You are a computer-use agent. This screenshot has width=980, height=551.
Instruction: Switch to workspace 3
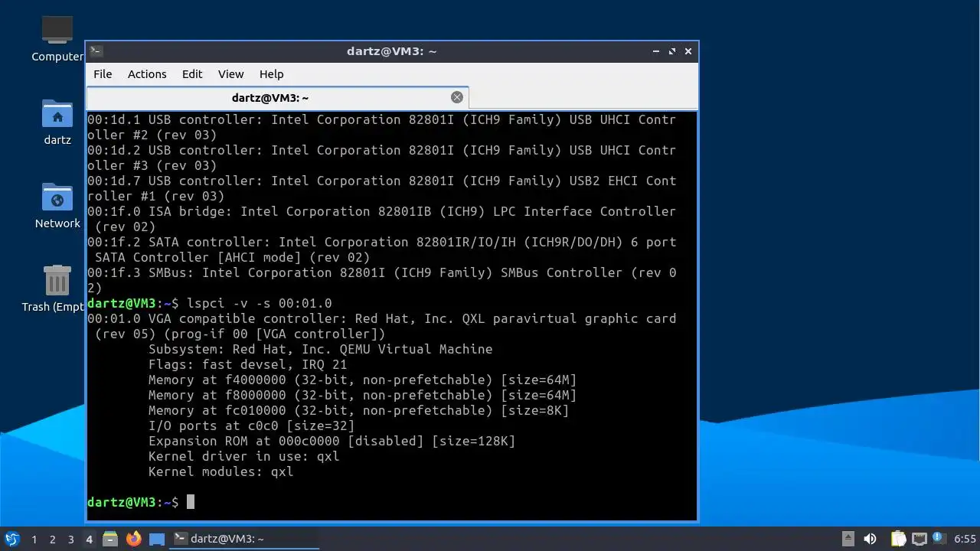point(70,539)
